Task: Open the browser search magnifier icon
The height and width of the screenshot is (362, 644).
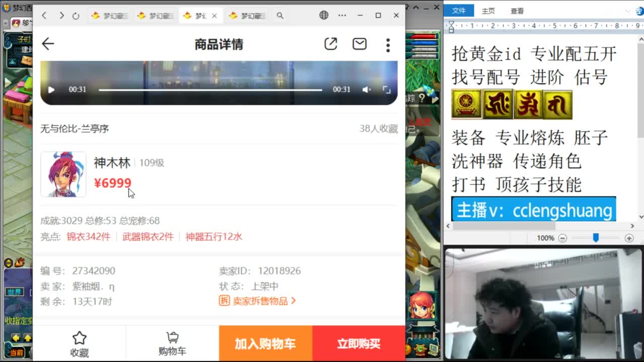Action: [x=280, y=16]
